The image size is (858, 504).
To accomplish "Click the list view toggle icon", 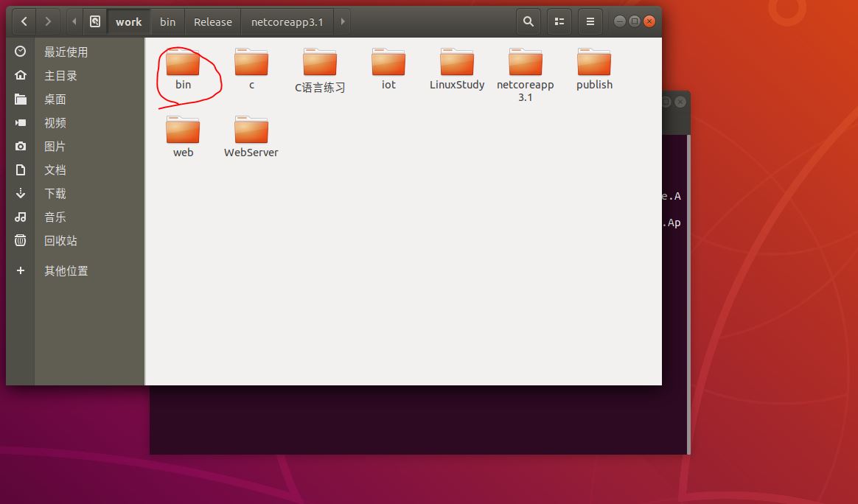I will click(x=559, y=21).
